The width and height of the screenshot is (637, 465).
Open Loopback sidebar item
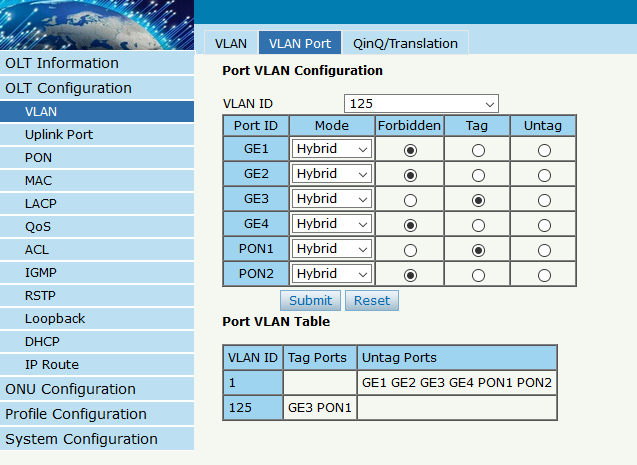(97, 319)
